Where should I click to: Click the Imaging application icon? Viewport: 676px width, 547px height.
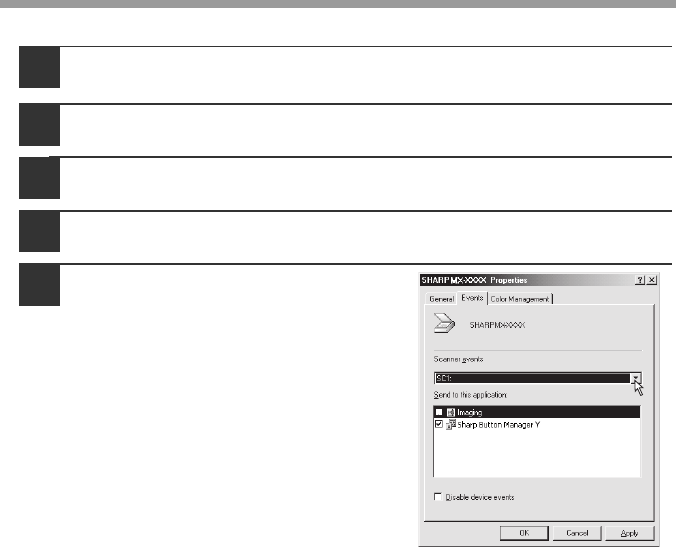(x=450, y=412)
